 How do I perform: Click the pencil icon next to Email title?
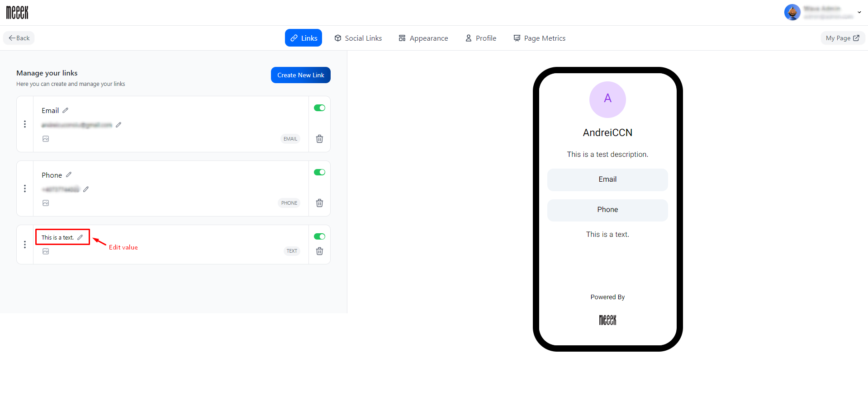pyautogui.click(x=66, y=110)
